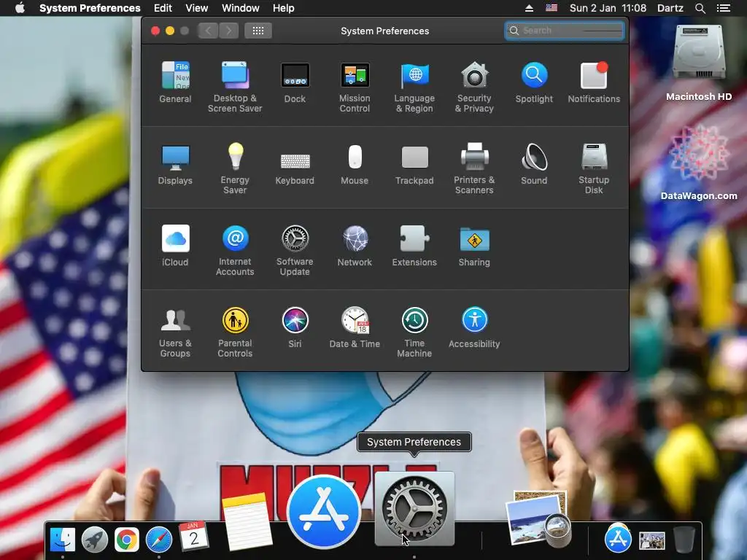
Task: Select the Macintosh HD desktop icon
Action: coord(699,63)
